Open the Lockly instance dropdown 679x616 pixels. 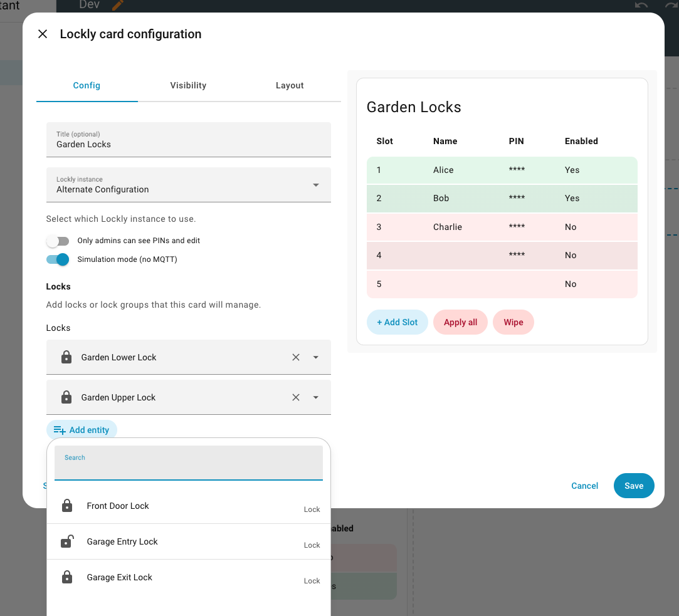tap(188, 185)
